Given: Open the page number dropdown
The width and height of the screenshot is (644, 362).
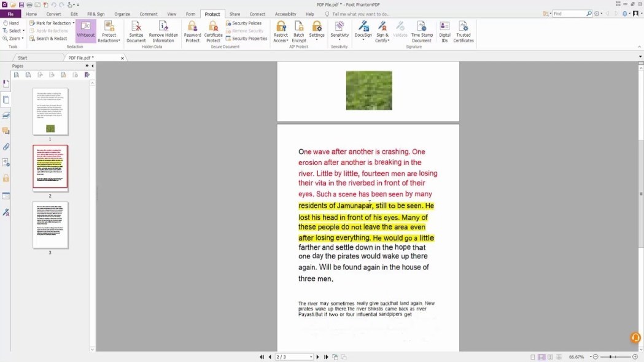Looking at the screenshot, I should pos(311,357).
